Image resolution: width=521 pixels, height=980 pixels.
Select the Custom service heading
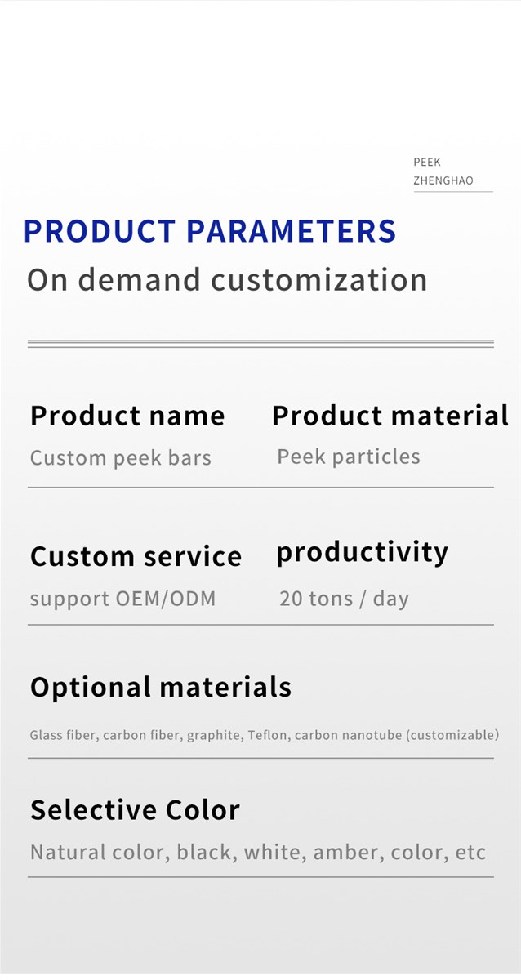click(136, 556)
